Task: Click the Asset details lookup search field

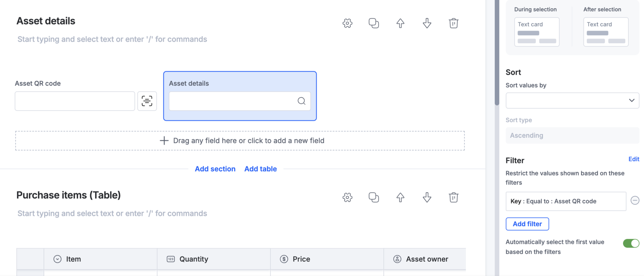Action: click(240, 101)
